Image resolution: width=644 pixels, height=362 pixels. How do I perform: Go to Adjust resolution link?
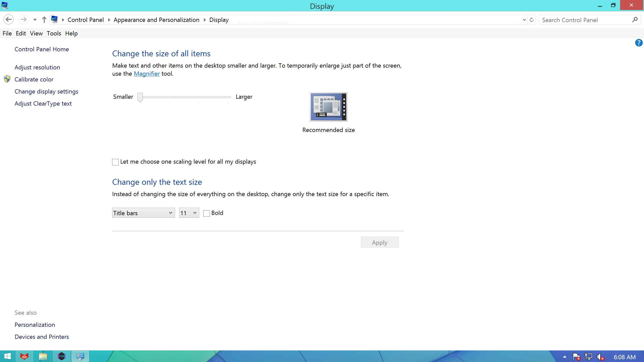pyautogui.click(x=37, y=67)
